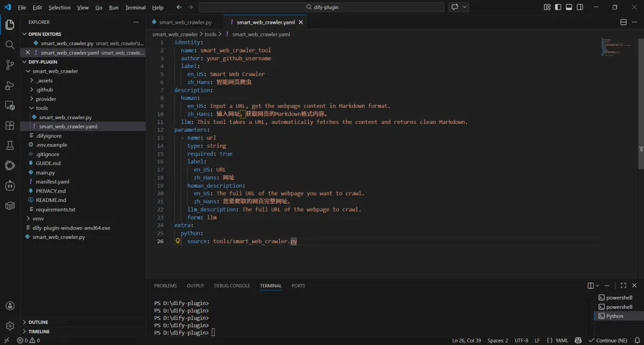This screenshot has height=345, width=644.
Task: Click Copilot status icon in status bar
Action: [578, 340]
